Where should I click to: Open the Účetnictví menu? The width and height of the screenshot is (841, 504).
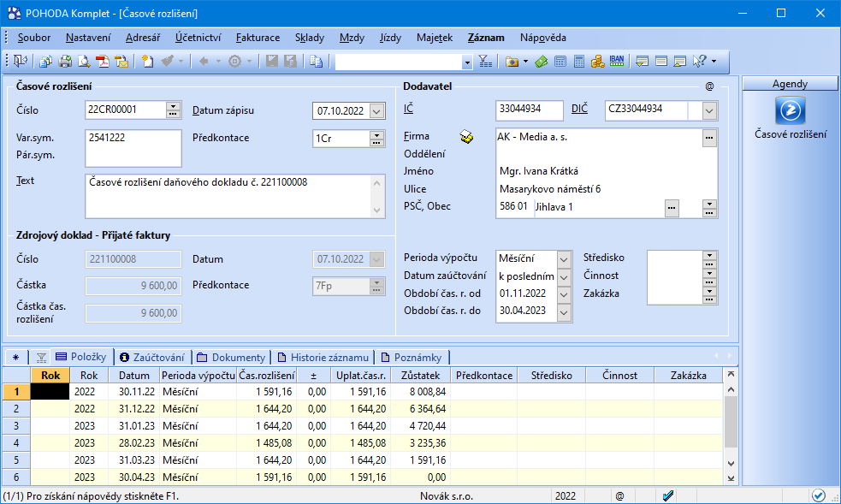point(198,38)
